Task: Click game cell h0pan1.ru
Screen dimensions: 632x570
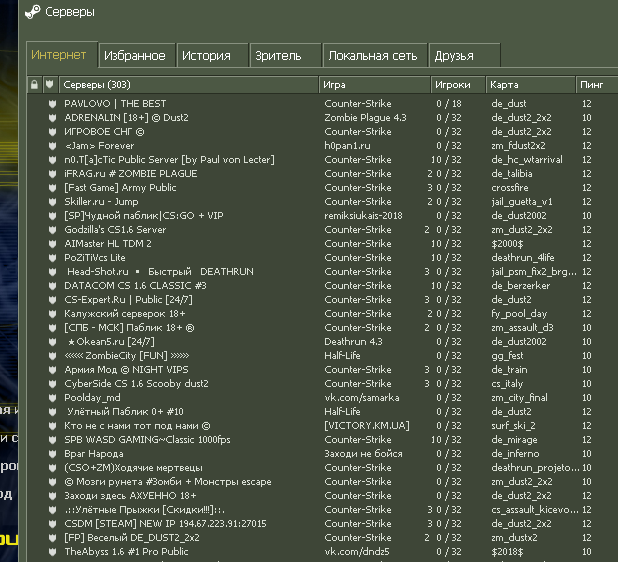Action: click(x=347, y=146)
